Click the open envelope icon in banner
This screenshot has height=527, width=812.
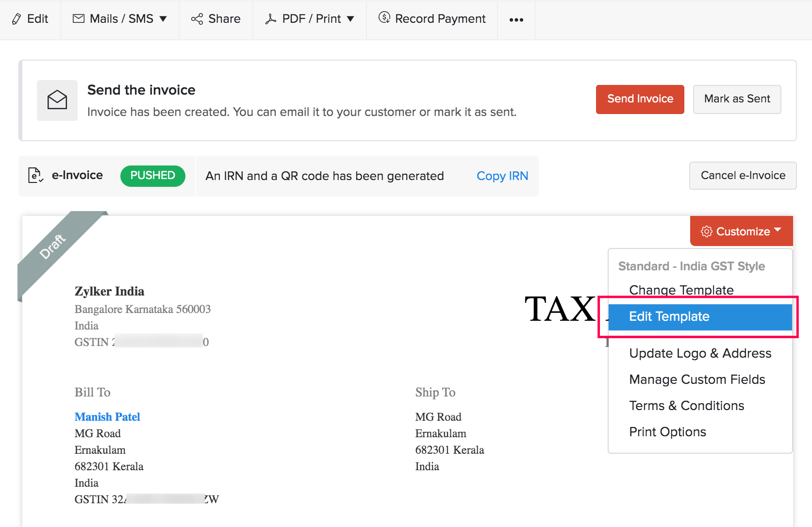click(57, 100)
